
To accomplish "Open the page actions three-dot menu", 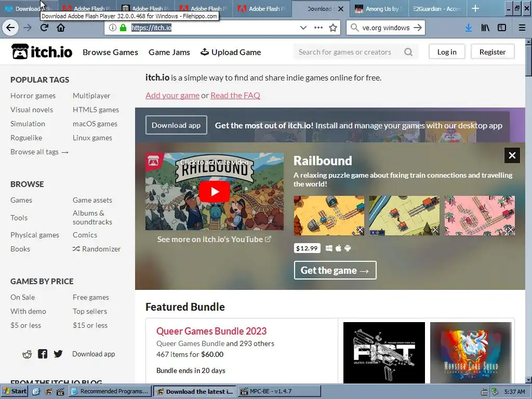I will [318, 28].
